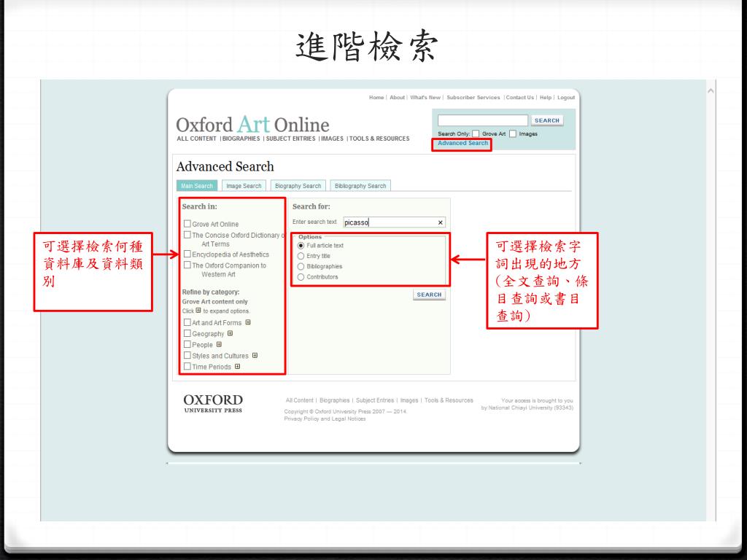Select the Full article text option
The height and width of the screenshot is (560, 747).
(x=301, y=246)
